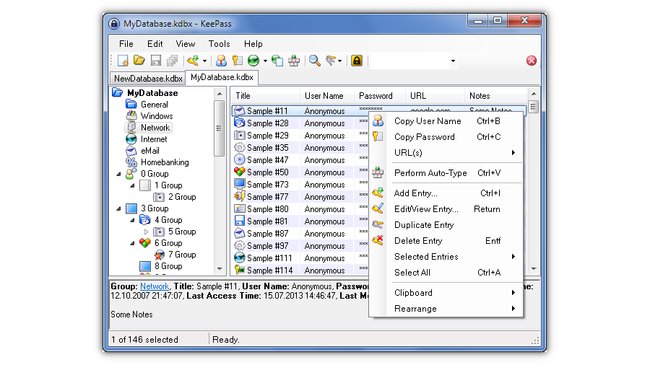The image size is (650, 365).
Task: Expand the 5 Group tree node
Action: pyautogui.click(x=146, y=231)
